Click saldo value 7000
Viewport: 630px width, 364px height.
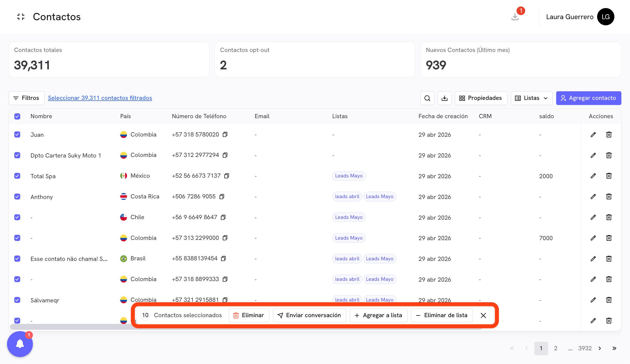pyautogui.click(x=546, y=238)
